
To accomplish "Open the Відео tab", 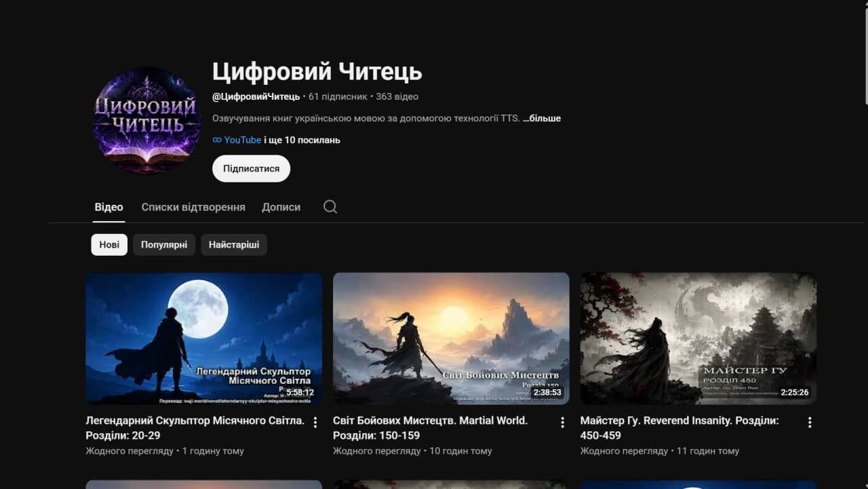I will click(x=108, y=207).
